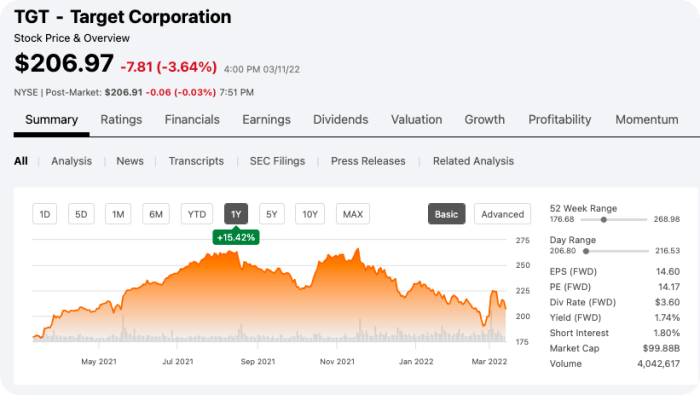Toggle the Basic chart mode

coord(446,214)
